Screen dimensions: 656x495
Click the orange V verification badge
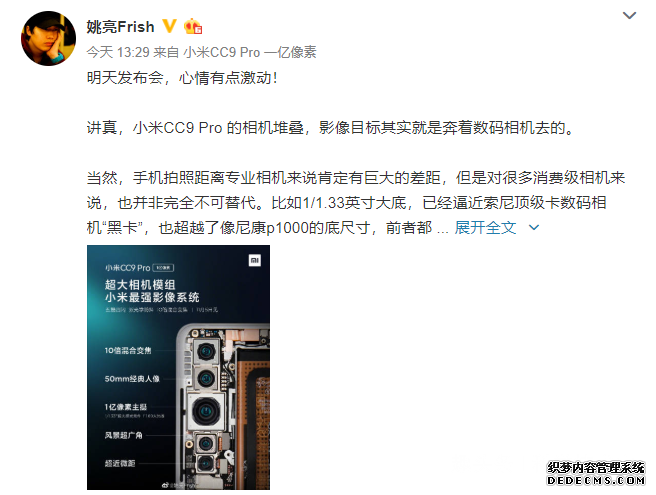click(169, 26)
